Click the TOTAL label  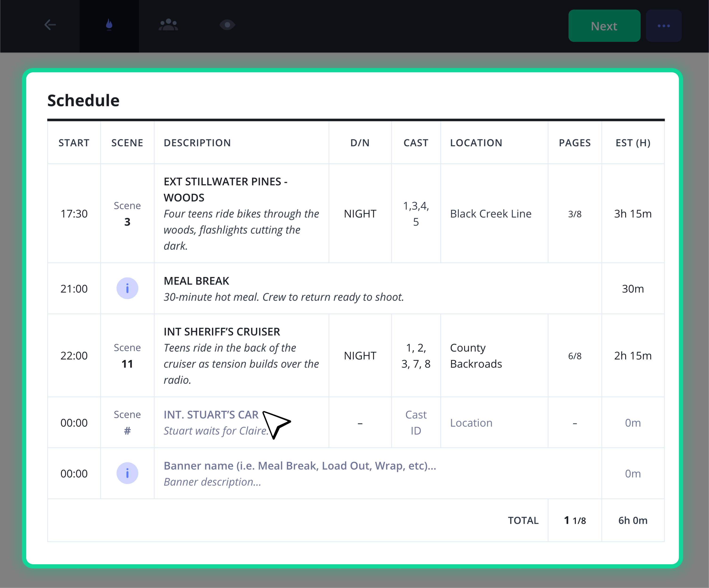point(523,520)
